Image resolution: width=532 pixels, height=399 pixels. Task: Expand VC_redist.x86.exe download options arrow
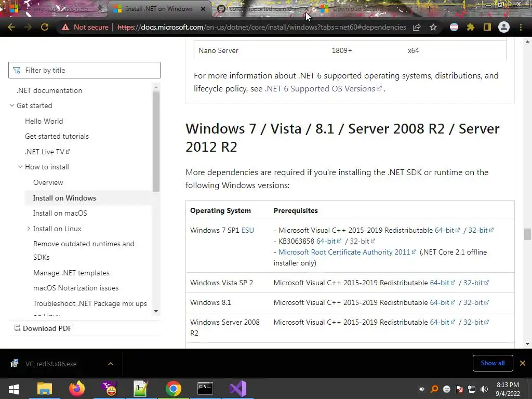pyautogui.click(x=111, y=364)
